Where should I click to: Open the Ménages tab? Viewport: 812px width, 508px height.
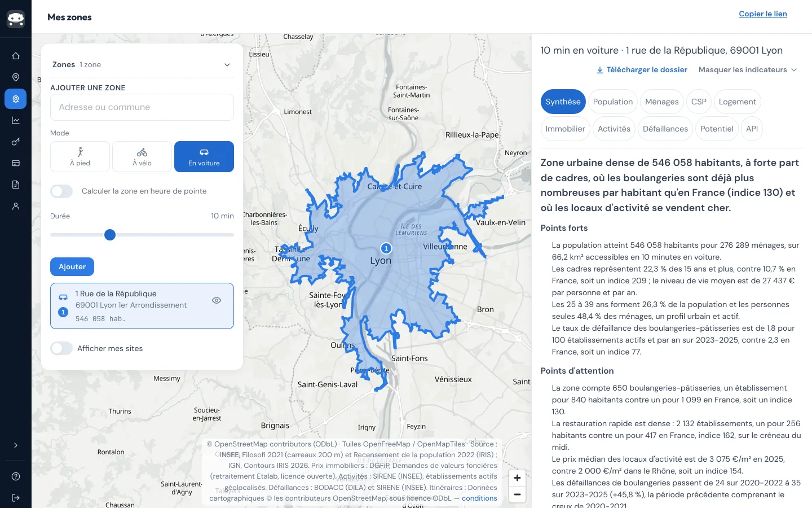[662, 102]
